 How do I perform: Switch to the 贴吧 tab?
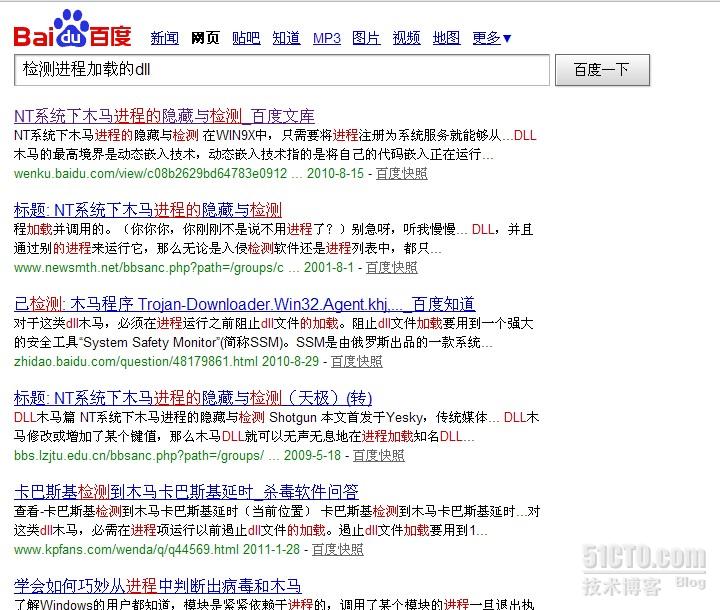(x=246, y=38)
